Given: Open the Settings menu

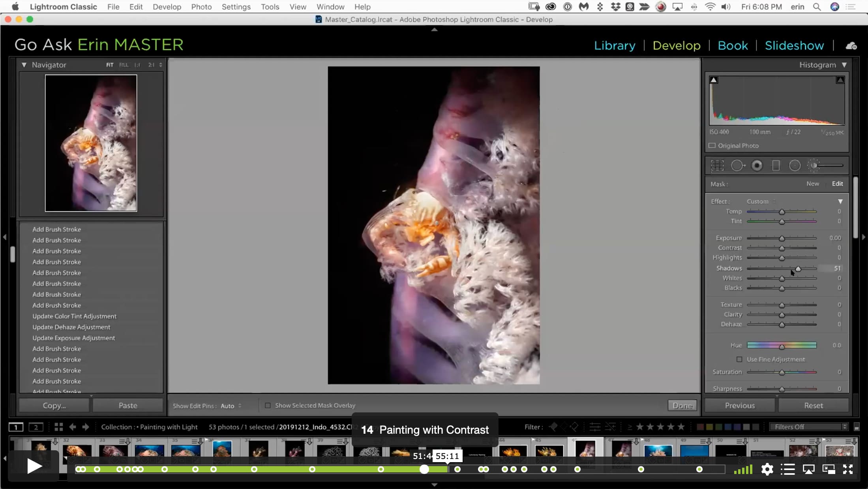Looking at the screenshot, I should click(236, 7).
